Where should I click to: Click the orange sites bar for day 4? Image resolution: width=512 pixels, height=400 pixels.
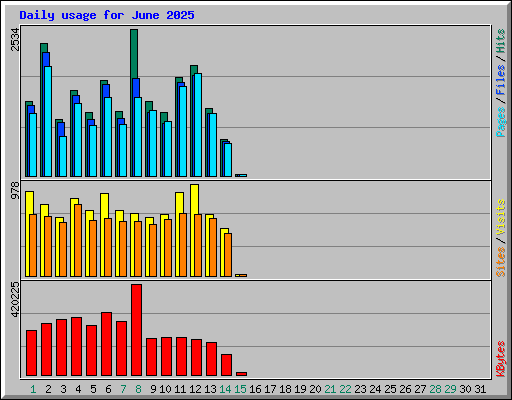coord(78,240)
